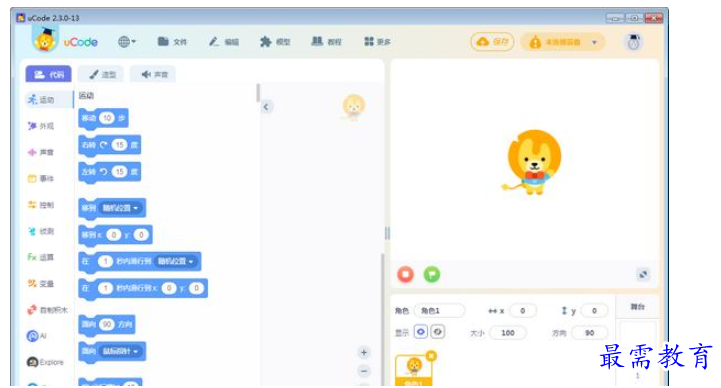This screenshot has height=388, width=721.
Task: Select the 变量 variables category
Action: [41, 284]
